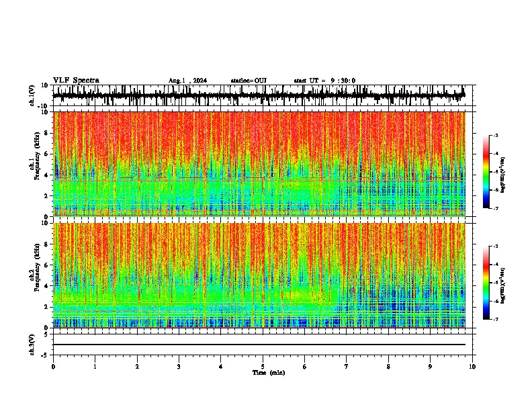
Task: Select the "VLF Spectra" plot title
Action: (x=76, y=81)
